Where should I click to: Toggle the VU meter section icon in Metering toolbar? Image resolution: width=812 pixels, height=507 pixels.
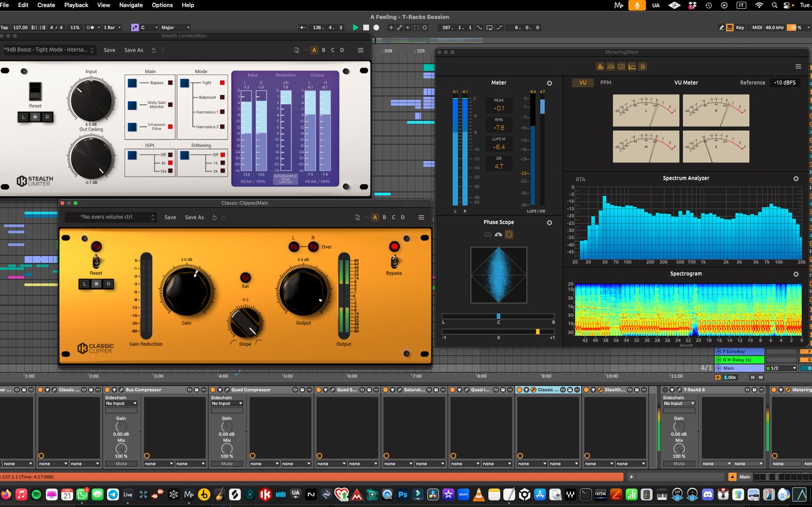pyautogui.click(x=611, y=66)
